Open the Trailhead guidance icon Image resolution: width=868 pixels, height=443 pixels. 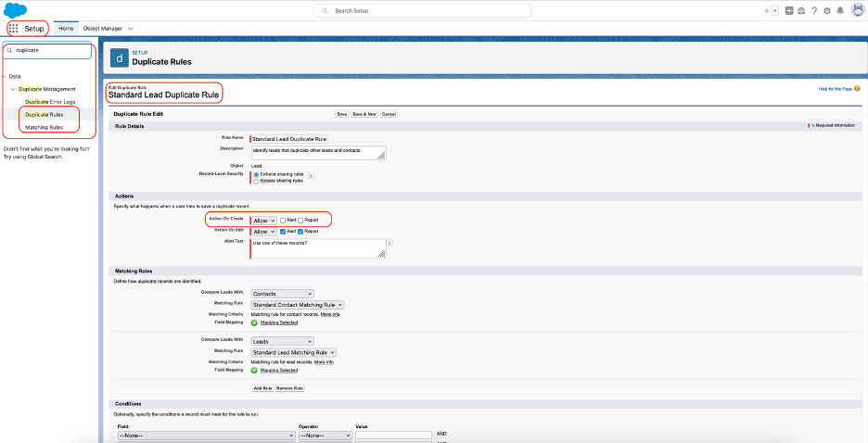(801, 11)
